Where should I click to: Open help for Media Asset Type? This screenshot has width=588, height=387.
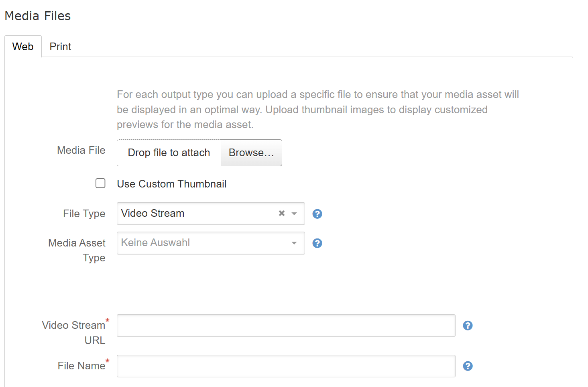(317, 243)
